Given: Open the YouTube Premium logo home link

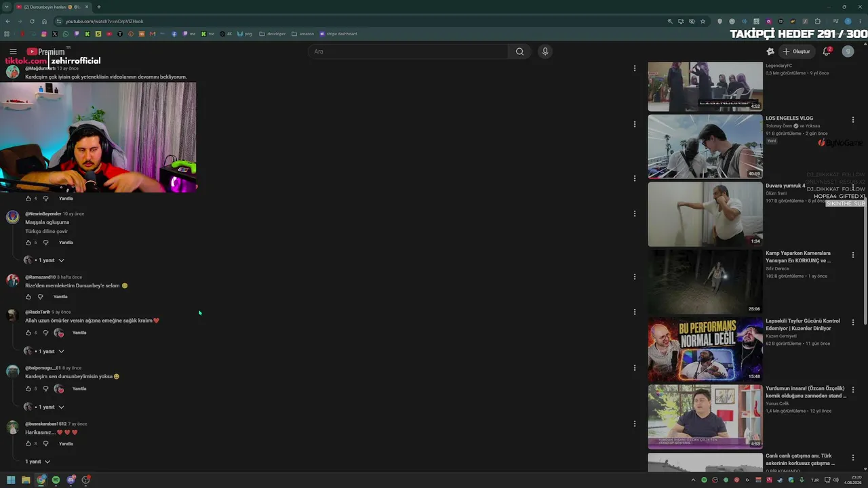Looking at the screenshot, I should (45, 52).
